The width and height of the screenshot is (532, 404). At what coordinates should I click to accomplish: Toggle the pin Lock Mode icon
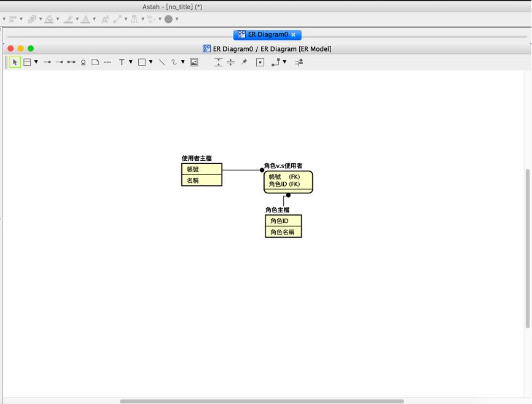[244, 62]
